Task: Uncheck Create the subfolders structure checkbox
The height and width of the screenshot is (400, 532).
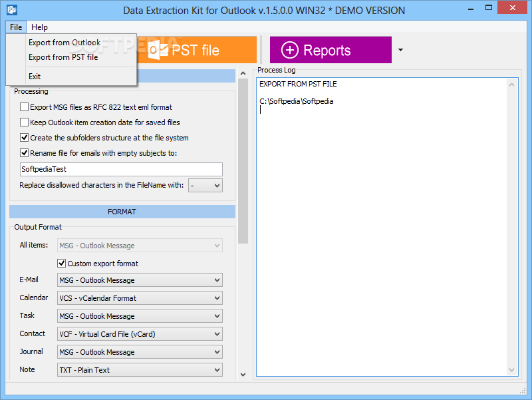Action: point(24,138)
